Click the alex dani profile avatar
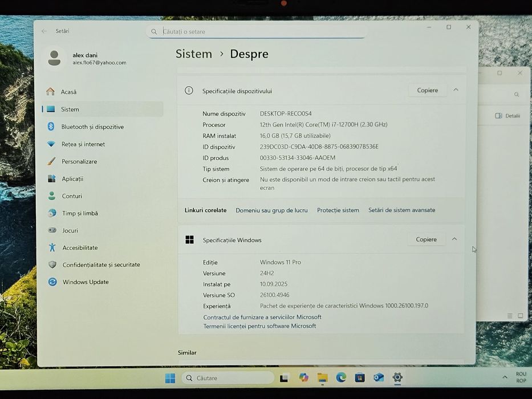 pos(54,58)
